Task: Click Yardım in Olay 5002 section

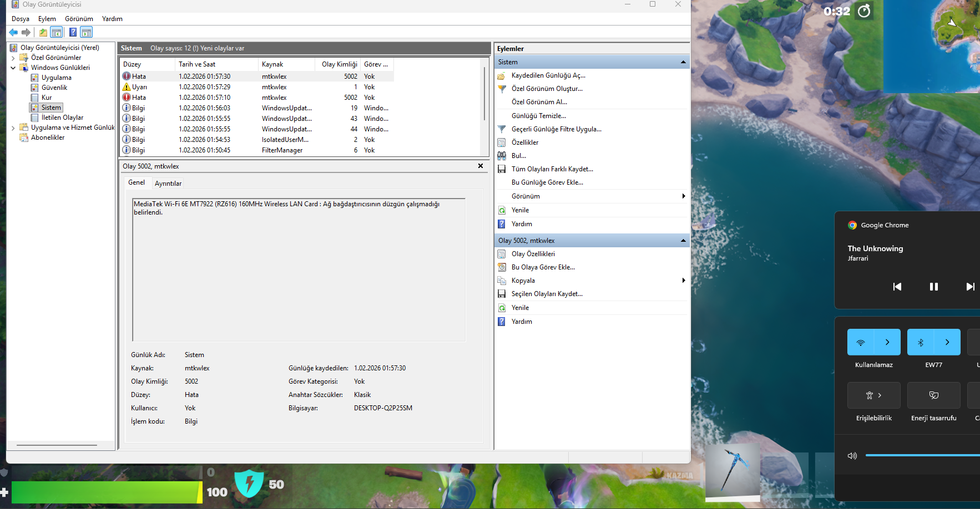Action: coord(522,322)
